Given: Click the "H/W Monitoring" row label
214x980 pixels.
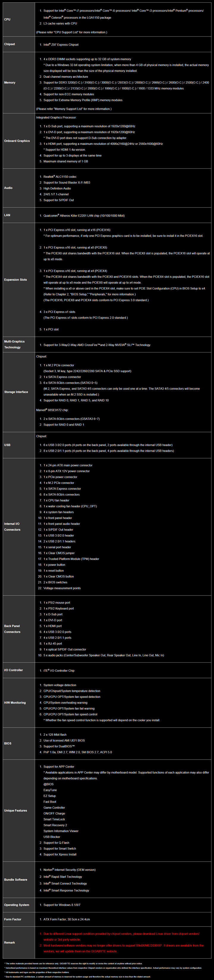Looking at the screenshot, I should (x=15, y=703).
